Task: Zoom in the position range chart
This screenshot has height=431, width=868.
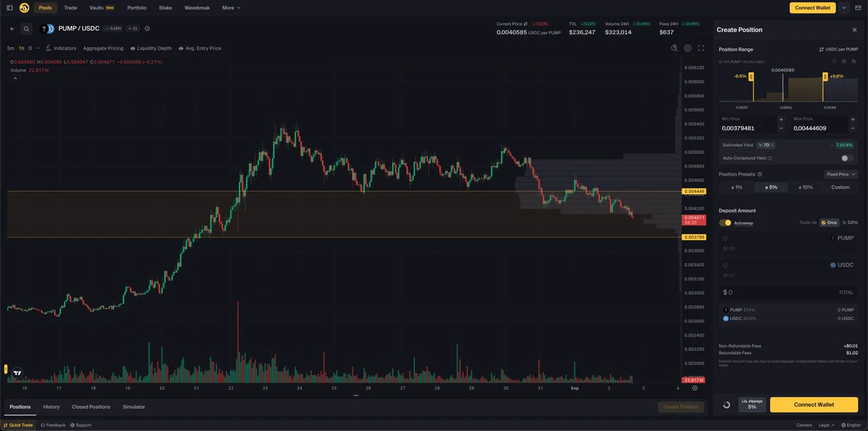Action: pyautogui.click(x=854, y=61)
